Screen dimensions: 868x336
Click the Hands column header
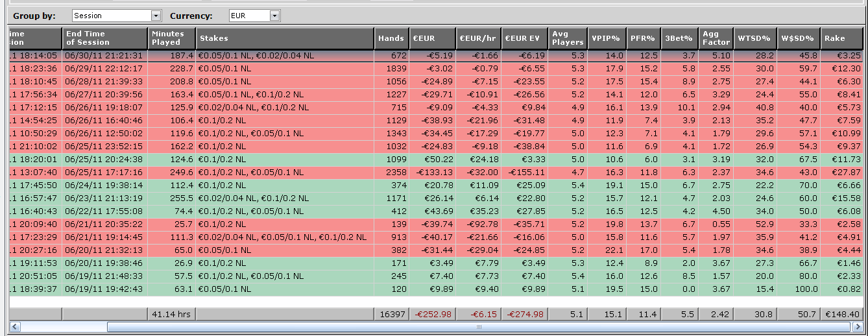[391, 38]
